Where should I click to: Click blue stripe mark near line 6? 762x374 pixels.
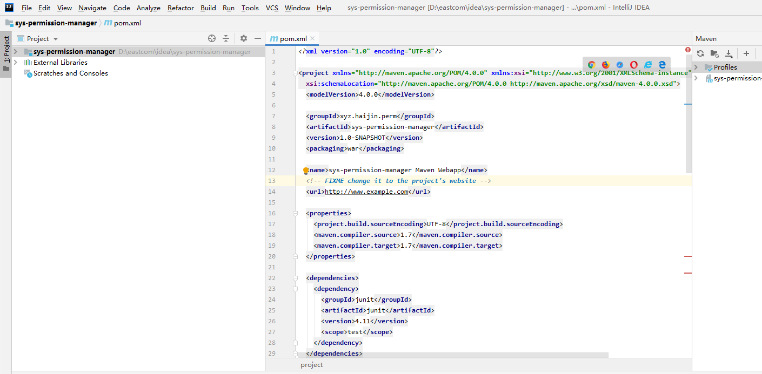point(688,104)
